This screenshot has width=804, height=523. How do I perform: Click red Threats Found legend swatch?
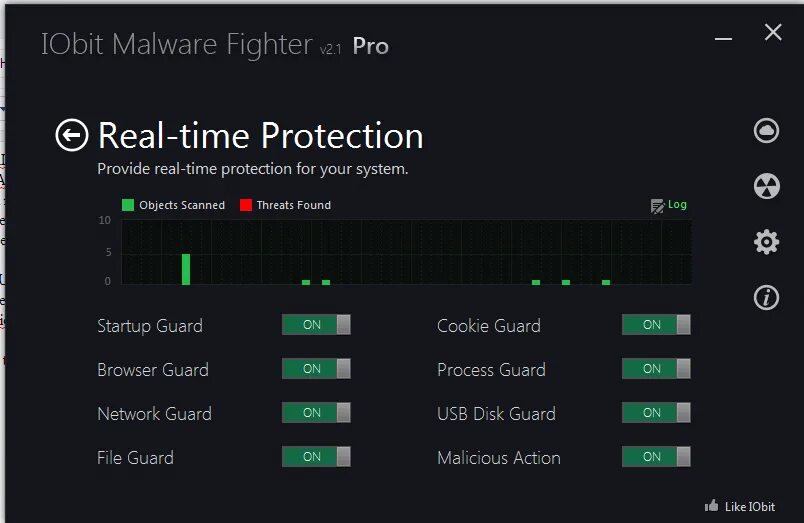(x=246, y=205)
